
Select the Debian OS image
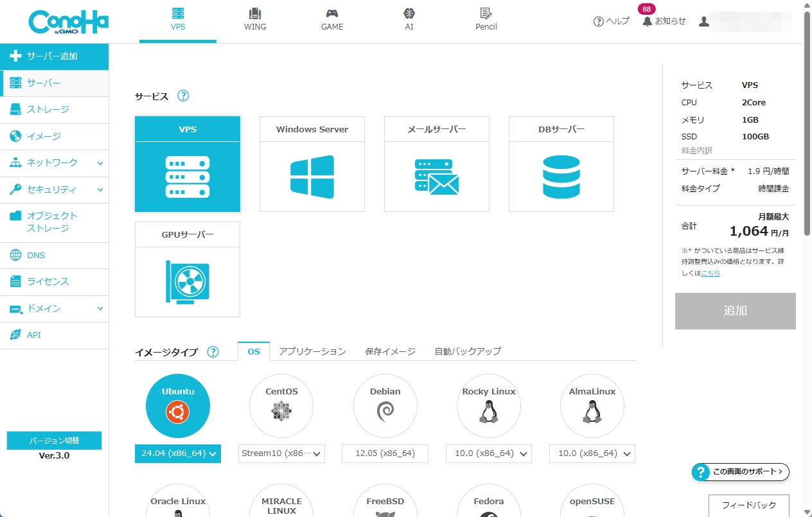pos(385,405)
